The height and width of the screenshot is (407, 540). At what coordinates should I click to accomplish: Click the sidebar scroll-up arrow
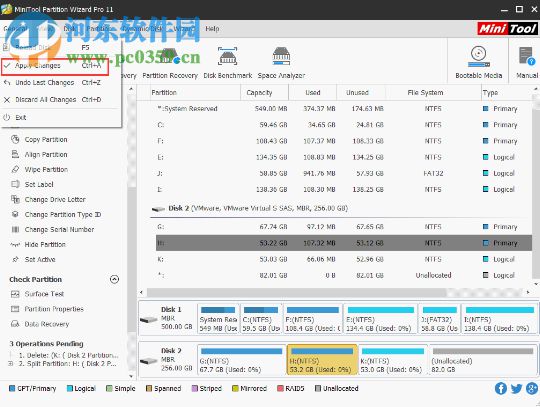pos(131,90)
